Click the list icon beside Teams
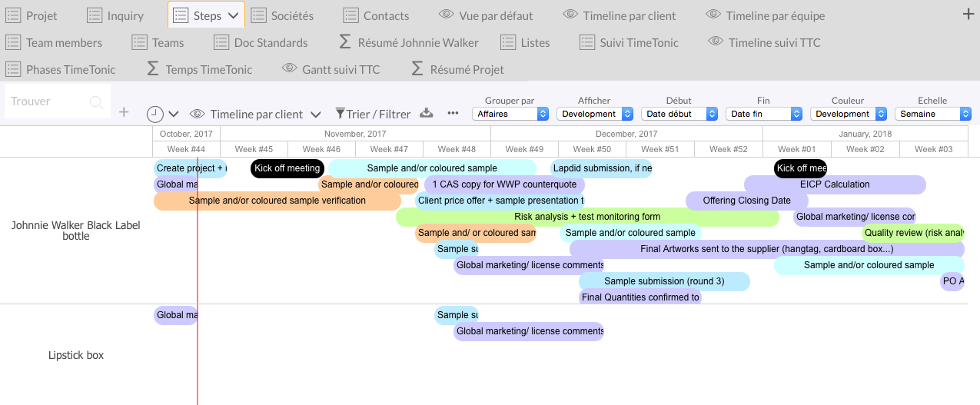This screenshot has width=980, height=405. coord(139,42)
